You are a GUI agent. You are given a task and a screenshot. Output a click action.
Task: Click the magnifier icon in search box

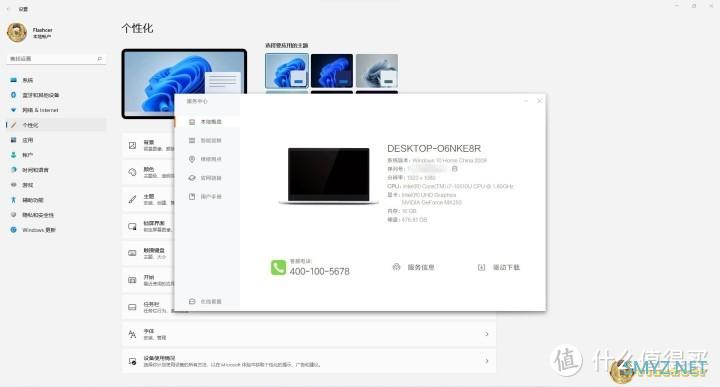pyautogui.click(x=99, y=59)
